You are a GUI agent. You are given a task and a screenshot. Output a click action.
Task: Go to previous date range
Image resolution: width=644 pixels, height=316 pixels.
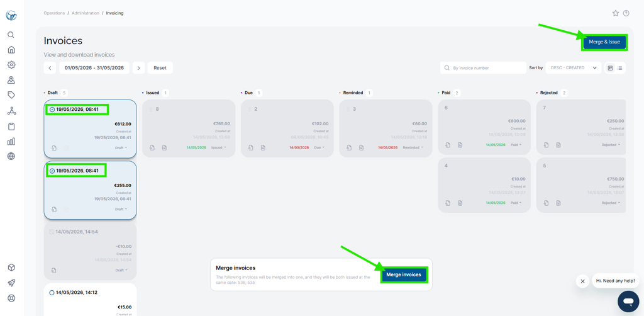[50, 68]
